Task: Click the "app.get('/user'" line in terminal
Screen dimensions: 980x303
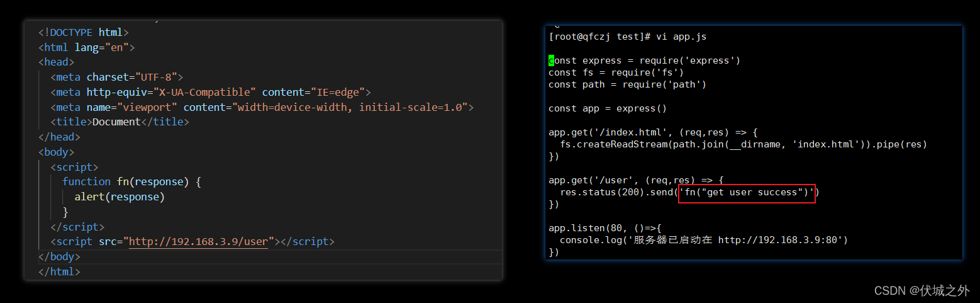Action: tap(636, 180)
